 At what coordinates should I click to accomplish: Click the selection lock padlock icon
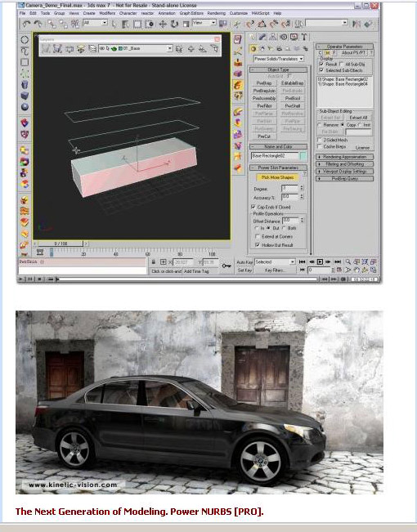154,262
